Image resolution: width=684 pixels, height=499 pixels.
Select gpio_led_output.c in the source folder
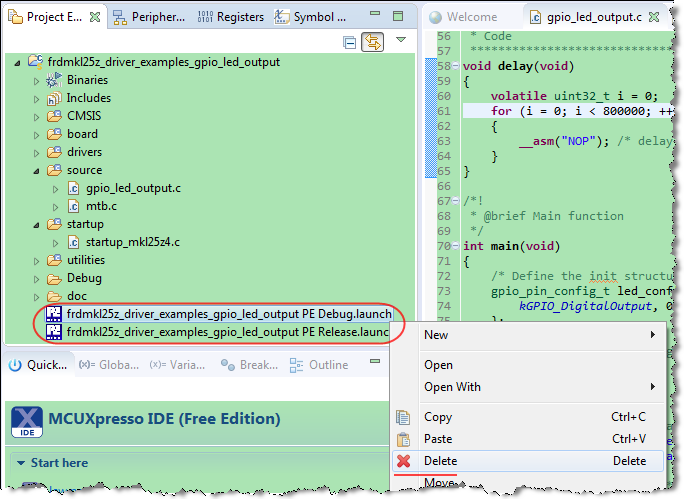[x=133, y=188]
